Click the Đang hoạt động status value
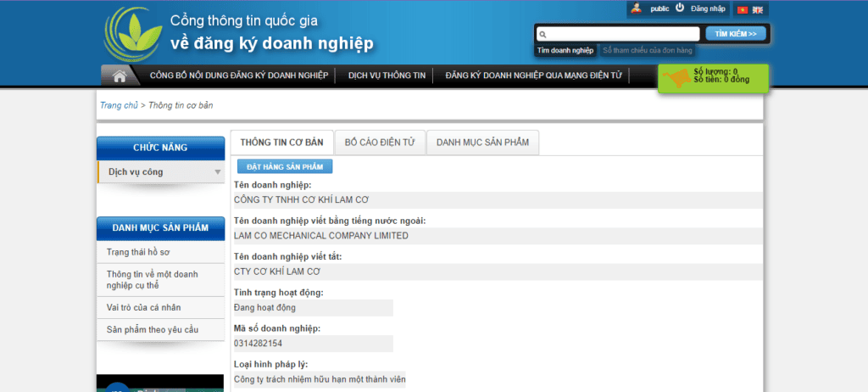 click(264, 308)
